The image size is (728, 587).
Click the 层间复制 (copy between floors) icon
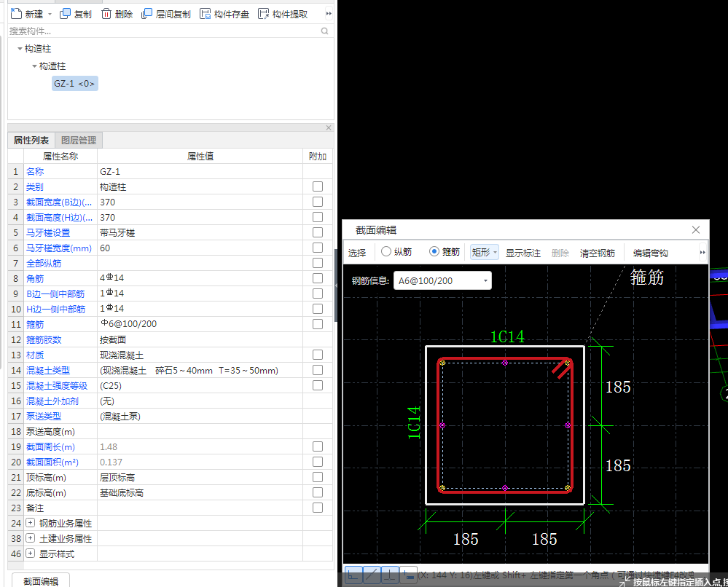(x=146, y=14)
